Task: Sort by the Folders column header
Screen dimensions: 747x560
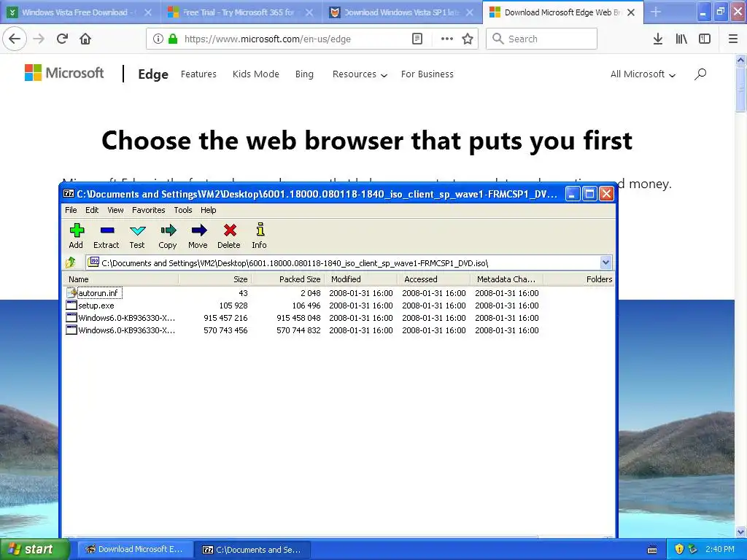Action: 580,279
